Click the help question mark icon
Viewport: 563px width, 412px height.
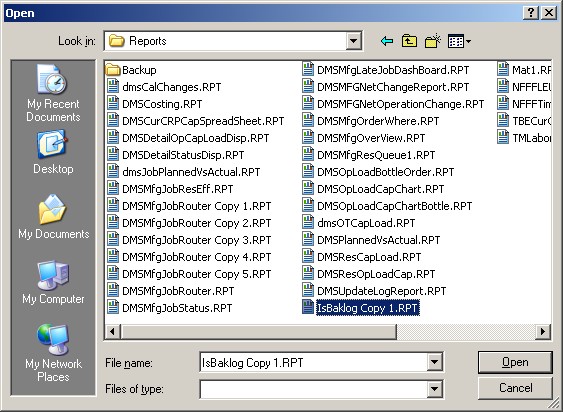(531, 13)
